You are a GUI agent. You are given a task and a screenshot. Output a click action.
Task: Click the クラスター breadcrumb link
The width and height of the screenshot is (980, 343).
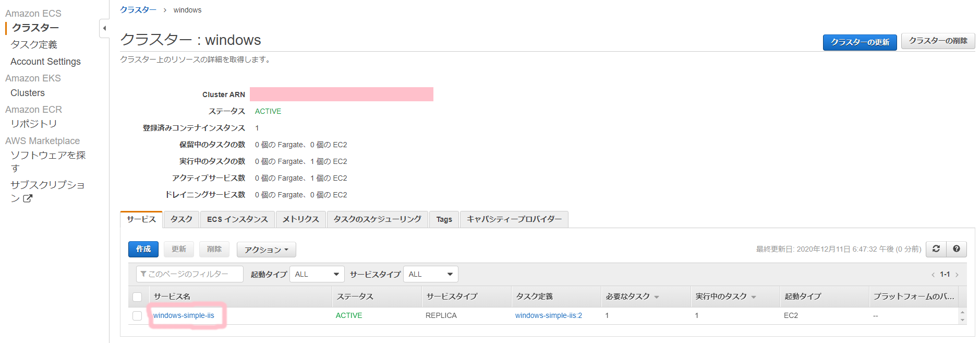click(x=138, y=10)
